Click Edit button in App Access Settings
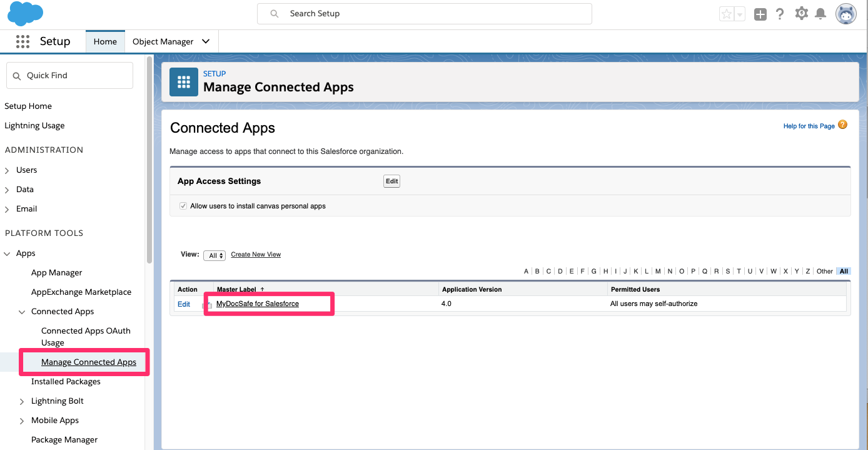This screenshot has width=868, height=450. 391,182
